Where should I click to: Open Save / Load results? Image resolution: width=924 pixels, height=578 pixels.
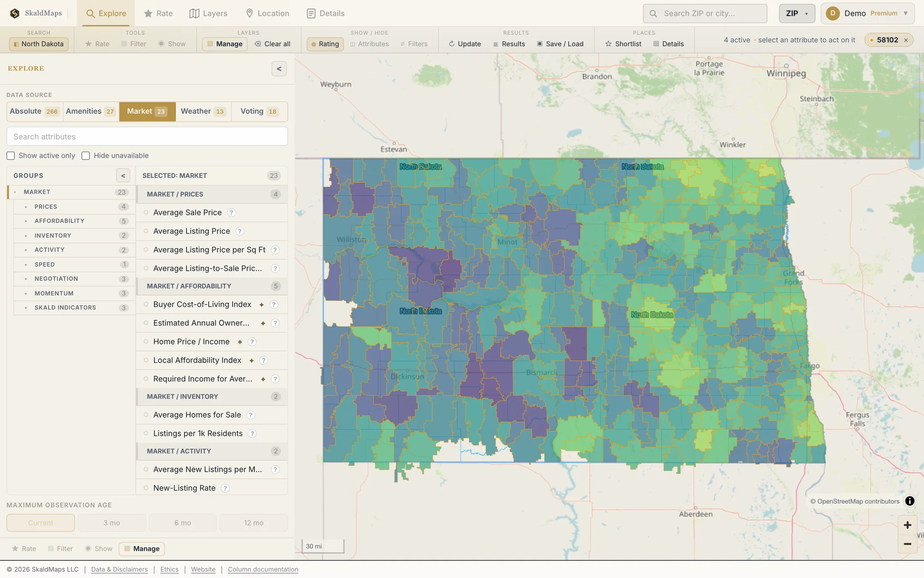pyautogui.click(x=560, y=44)
